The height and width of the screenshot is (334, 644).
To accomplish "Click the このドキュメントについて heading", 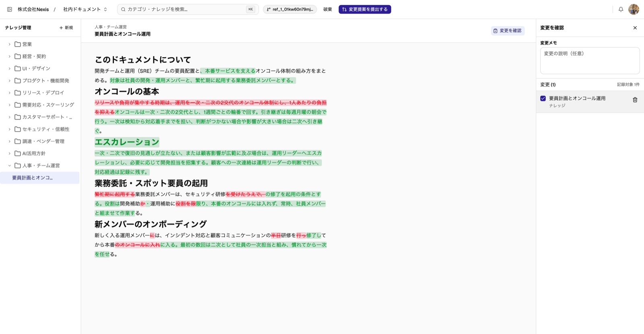I will 143,60.
